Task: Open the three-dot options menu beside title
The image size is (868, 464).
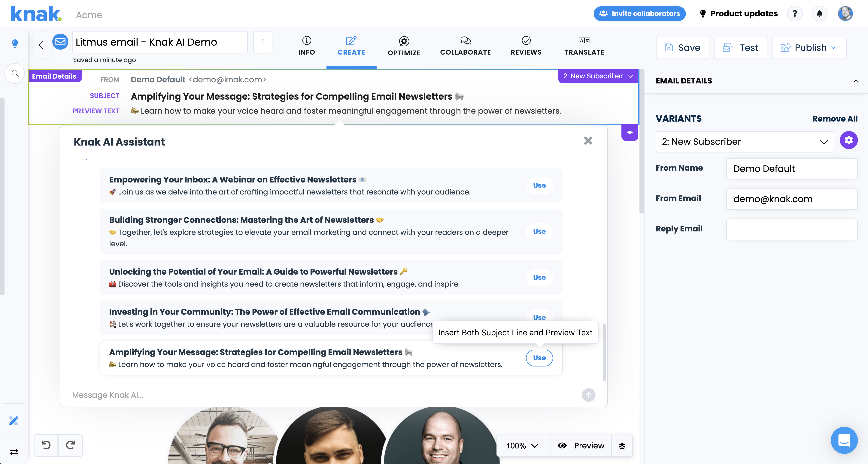Action: click(263, 42)
